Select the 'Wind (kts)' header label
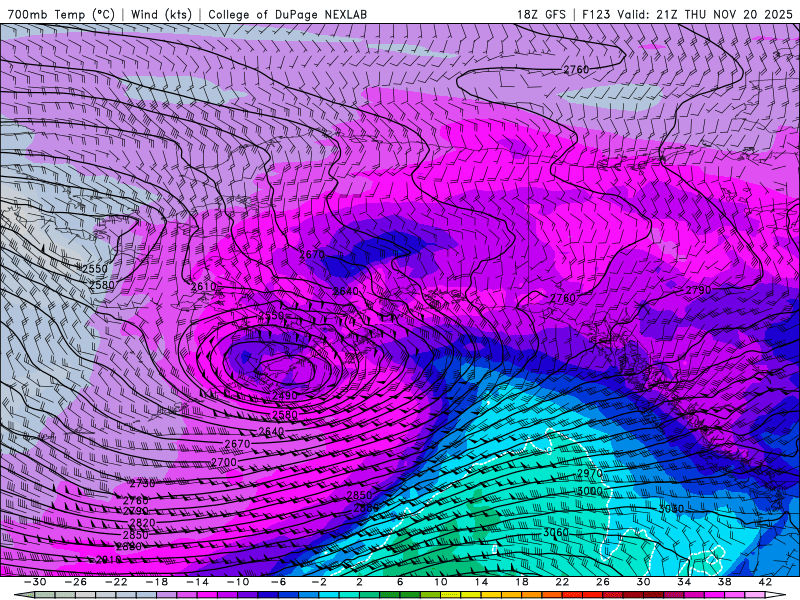The height and width of the screenshot is (600, 800). [161, 14]
